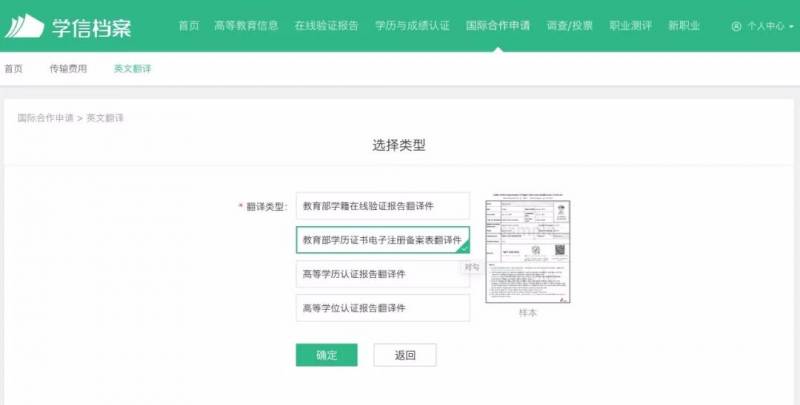Click the user avatar icon beside 个人中心
The image size is (800, 405).
[x=737, y=26]
